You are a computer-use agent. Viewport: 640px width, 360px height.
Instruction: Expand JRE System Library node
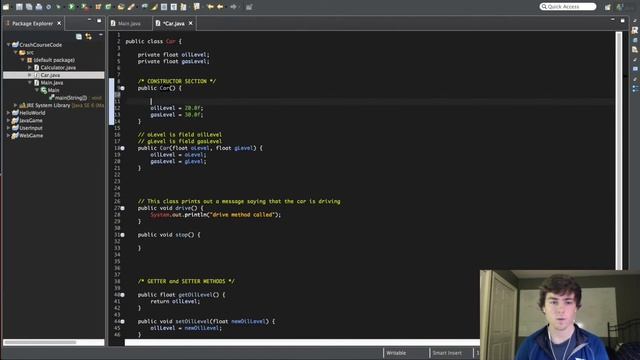(x=16, y=105)
